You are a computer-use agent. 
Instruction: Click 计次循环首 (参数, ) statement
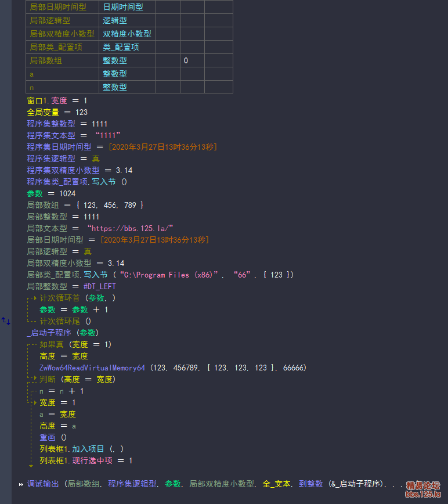click(x=77, y=298)
